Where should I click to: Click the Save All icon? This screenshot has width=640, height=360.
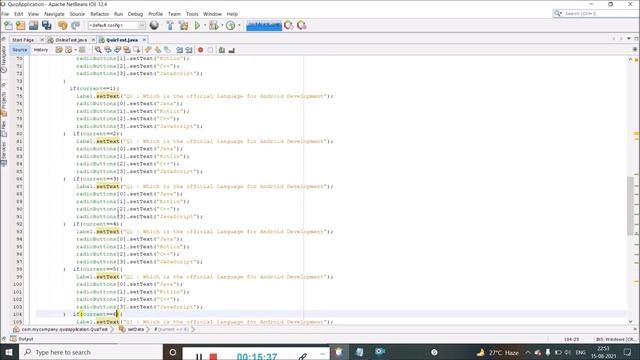tap(47, 25)
